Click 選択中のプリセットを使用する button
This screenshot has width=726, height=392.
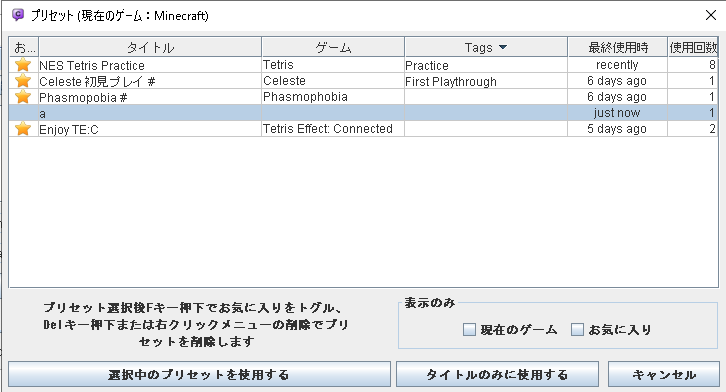pos(200,374)
